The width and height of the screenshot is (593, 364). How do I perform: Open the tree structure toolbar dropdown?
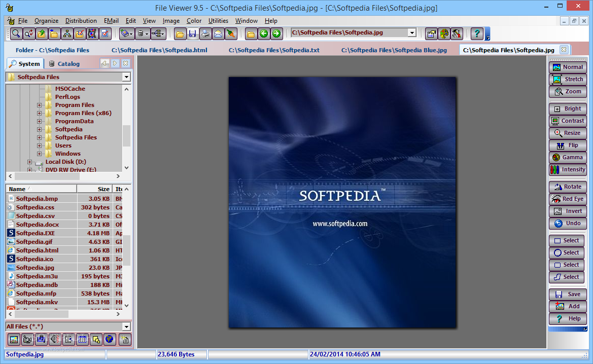click(x=163, y=33)
